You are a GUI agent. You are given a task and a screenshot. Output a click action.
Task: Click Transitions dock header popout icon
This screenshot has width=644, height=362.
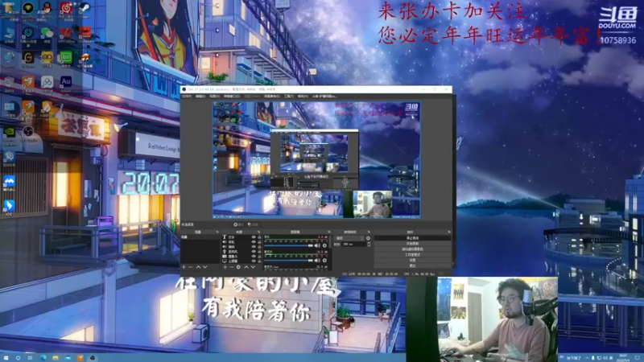click(x=369, y=232)
